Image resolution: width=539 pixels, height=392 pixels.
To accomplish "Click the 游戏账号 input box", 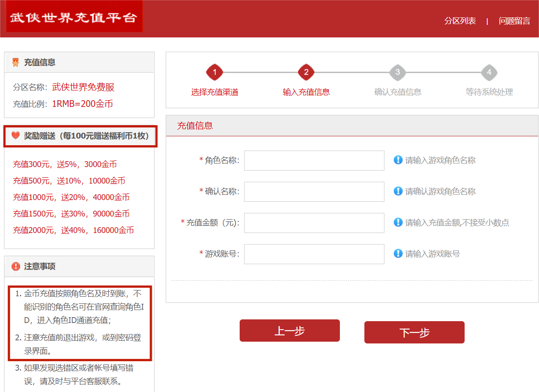I will (x=314, y=254).
